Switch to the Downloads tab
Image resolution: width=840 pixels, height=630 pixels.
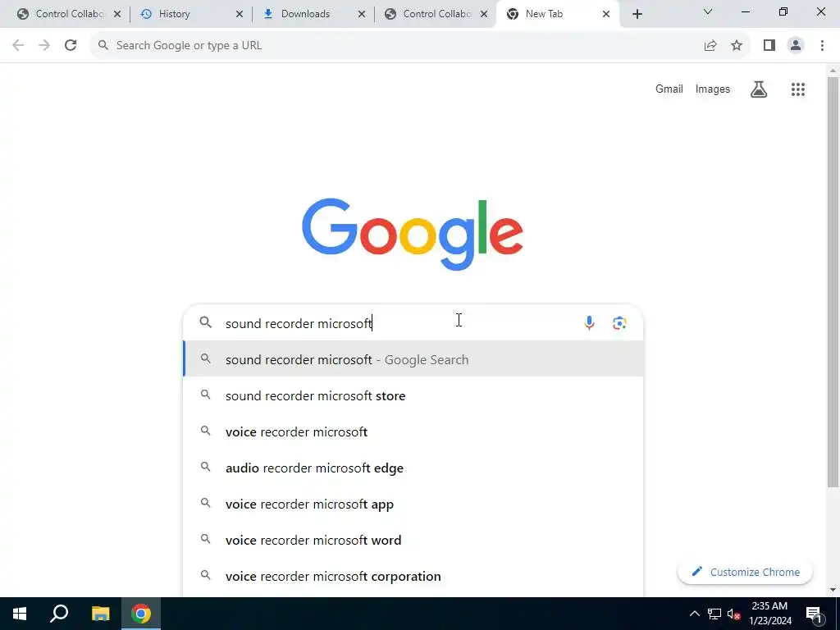click(x=313, y=14)
